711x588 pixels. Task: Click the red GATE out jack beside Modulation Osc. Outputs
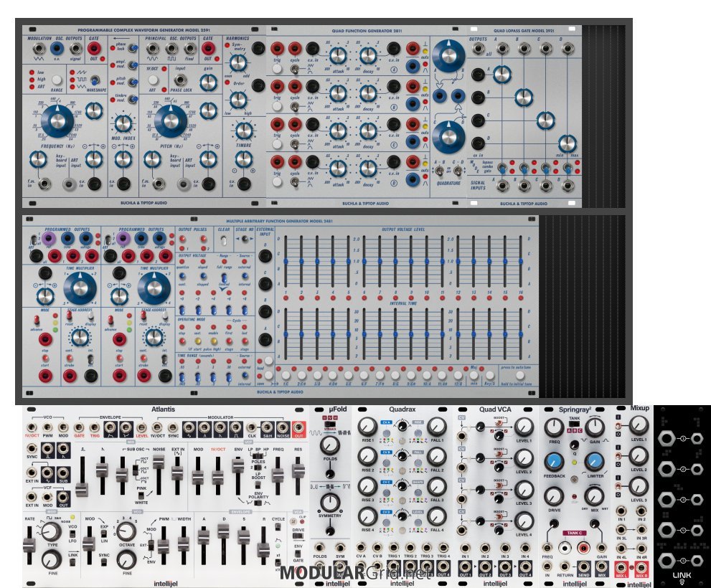point(94,49)
